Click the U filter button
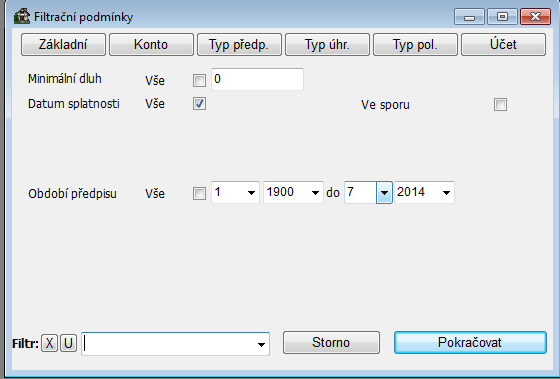 pos(68,343)
